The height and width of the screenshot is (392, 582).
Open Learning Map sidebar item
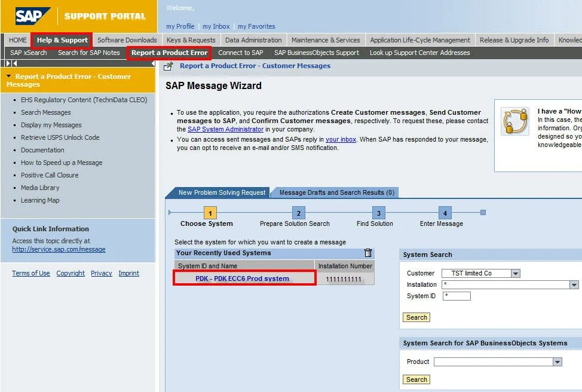[x=40, y=200]
